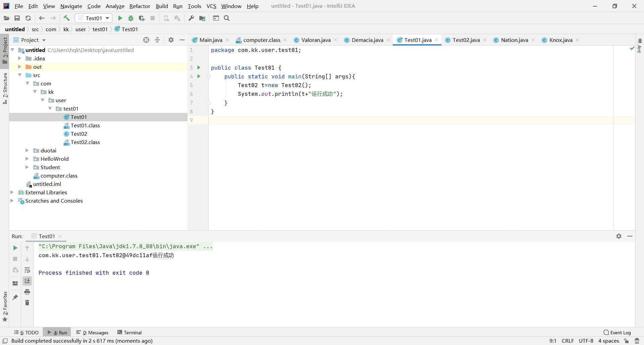
Task: Toggle the read-only lock in status bar
Action: pyautogui.click(x=626, y=341)
